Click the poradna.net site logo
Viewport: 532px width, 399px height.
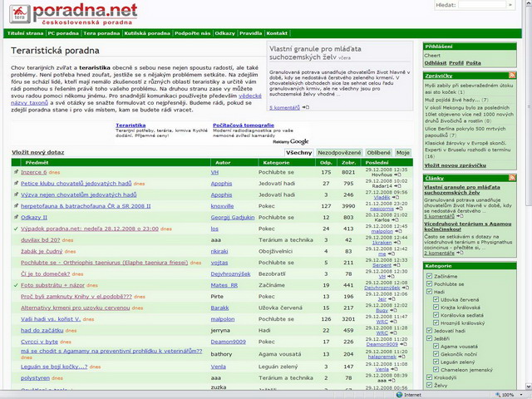click(x=71, y=12)
